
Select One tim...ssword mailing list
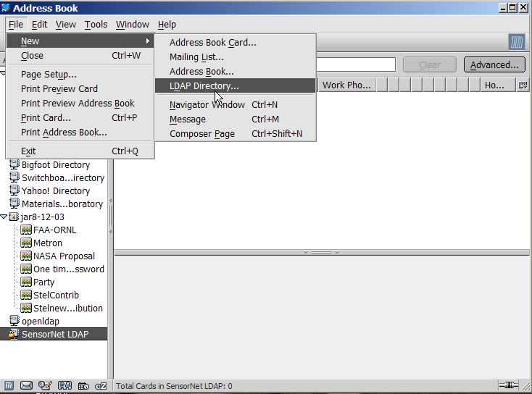(69, 269)
